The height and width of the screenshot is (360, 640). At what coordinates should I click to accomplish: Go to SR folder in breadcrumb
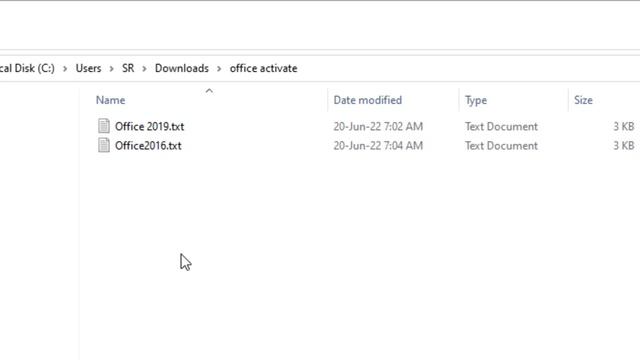point(128,68)
